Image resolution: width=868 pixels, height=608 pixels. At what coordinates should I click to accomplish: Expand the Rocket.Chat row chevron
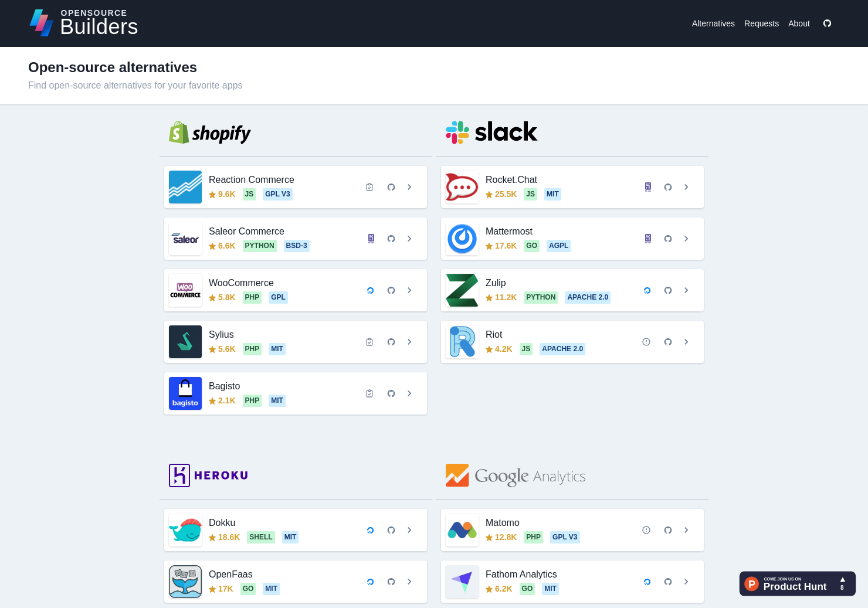point(686,187)
